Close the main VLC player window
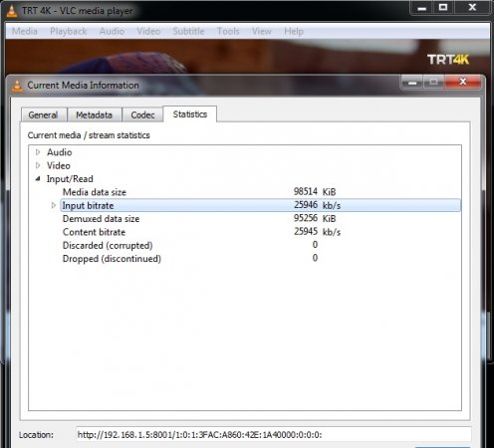 point(472,7)
